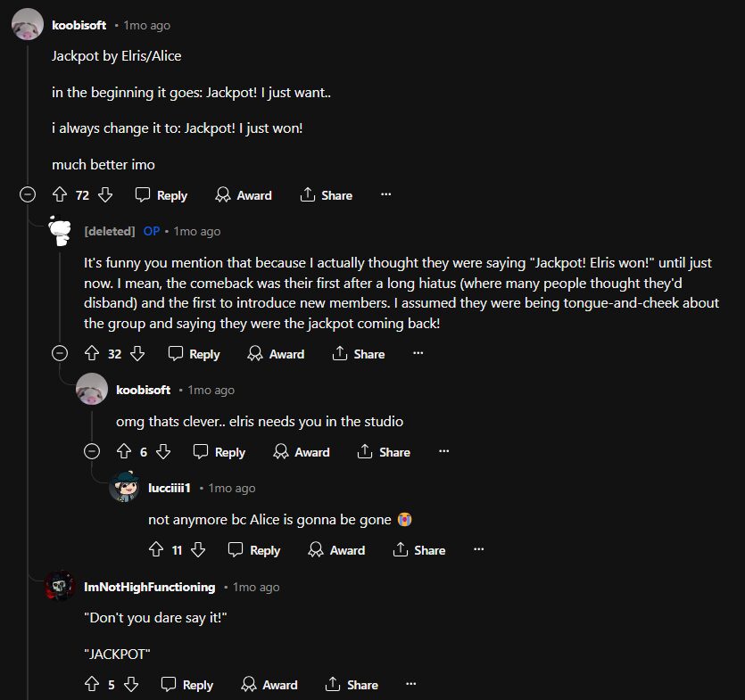Collapse koobisoft's top-level comment thread
745x700 pixels.
pyautogui.click(x=28, y=194)
